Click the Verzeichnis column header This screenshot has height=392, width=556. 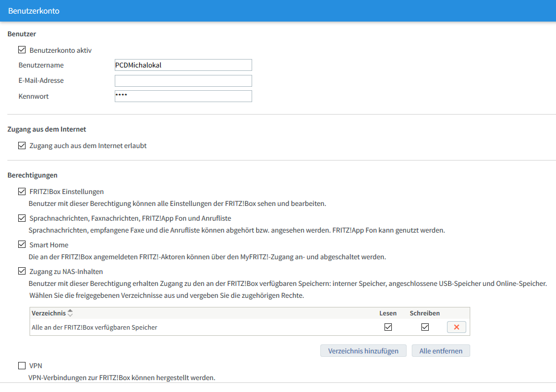click(x=48, y=313)
